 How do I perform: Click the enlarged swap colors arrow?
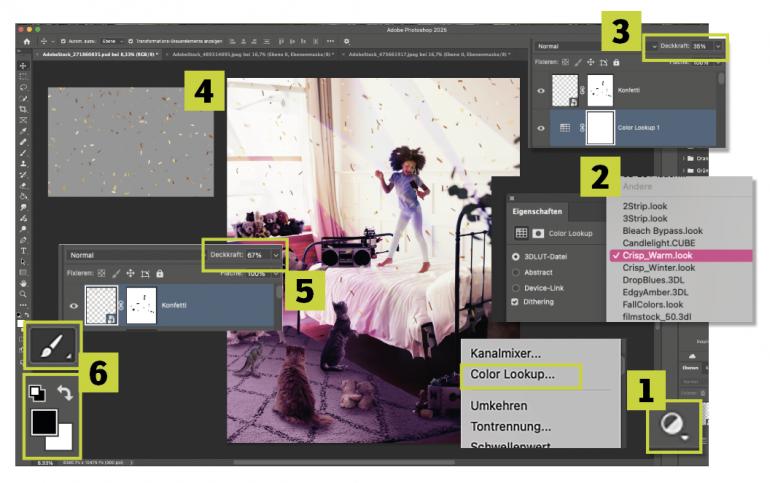[x=65, y=393]
